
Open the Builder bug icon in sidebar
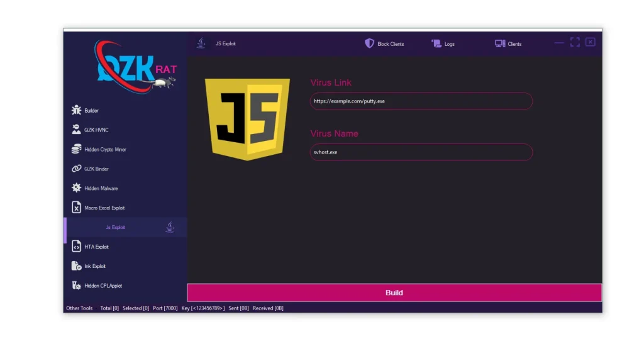[76, 110]
